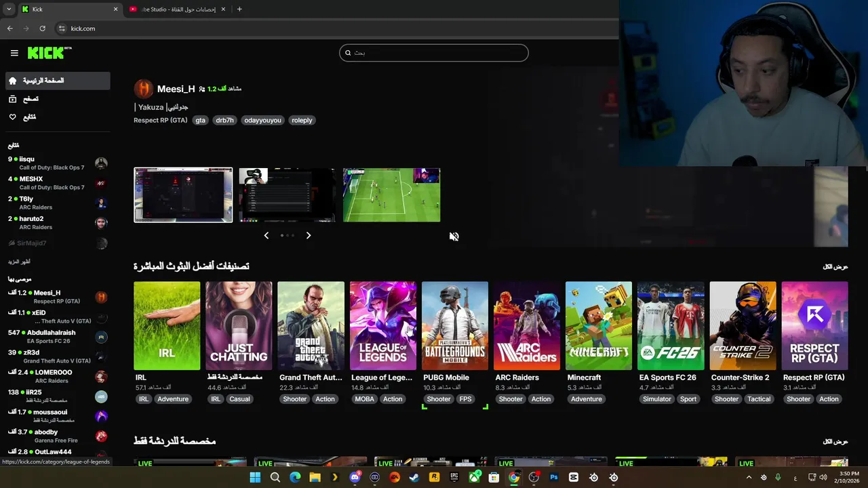
Task: Open the Home page sidebar item
Action: pyautogui.click(x=58, y=81)
